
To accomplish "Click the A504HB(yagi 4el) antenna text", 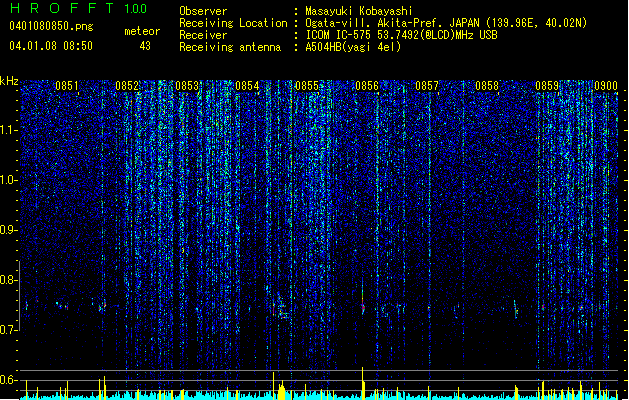I will tap(353, 47).
